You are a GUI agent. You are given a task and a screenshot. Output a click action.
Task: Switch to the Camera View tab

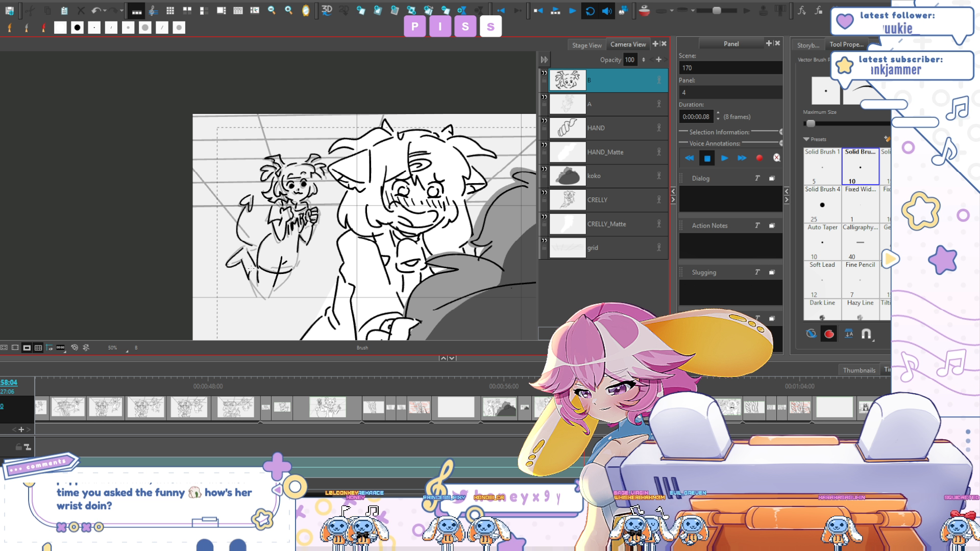click(x=628, y=44)
